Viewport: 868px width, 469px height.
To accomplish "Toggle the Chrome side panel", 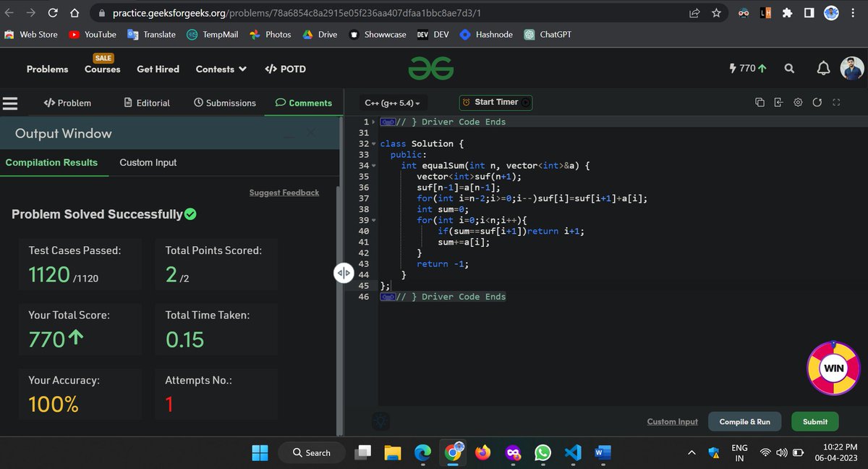I will [x=809, y=13].
